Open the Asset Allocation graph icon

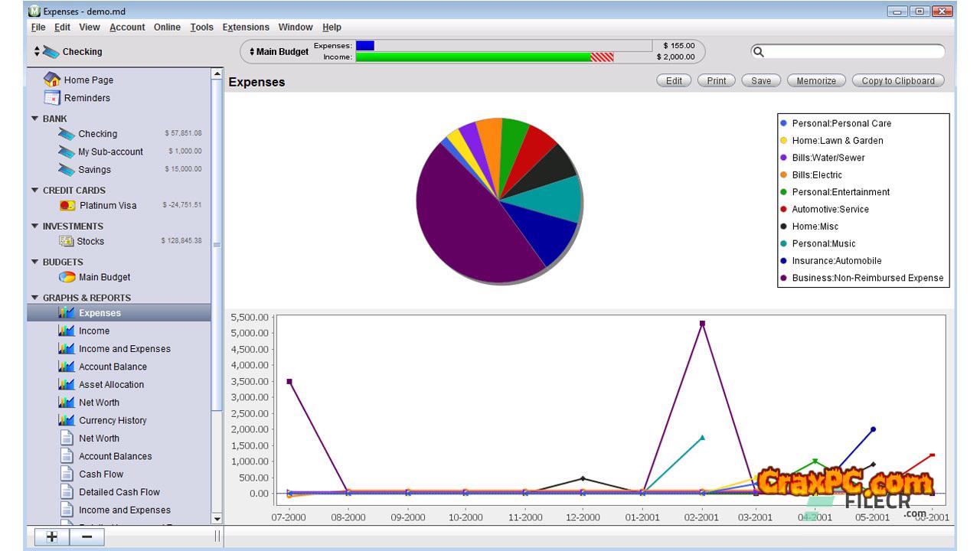coord(67,384)
